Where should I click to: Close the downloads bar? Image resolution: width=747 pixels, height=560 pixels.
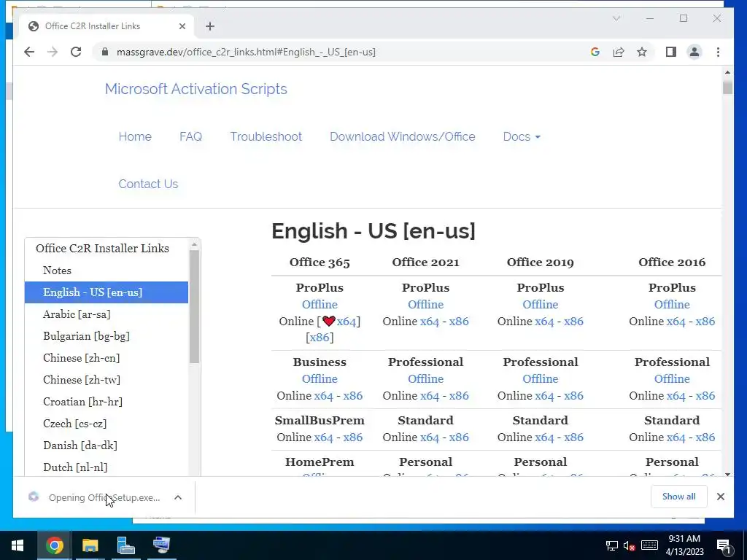720,497
